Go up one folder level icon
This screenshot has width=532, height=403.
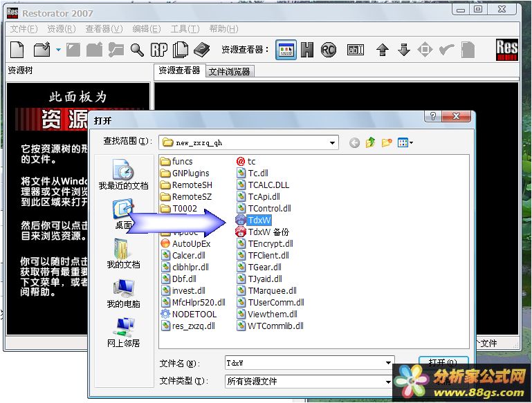pos(370,142)
